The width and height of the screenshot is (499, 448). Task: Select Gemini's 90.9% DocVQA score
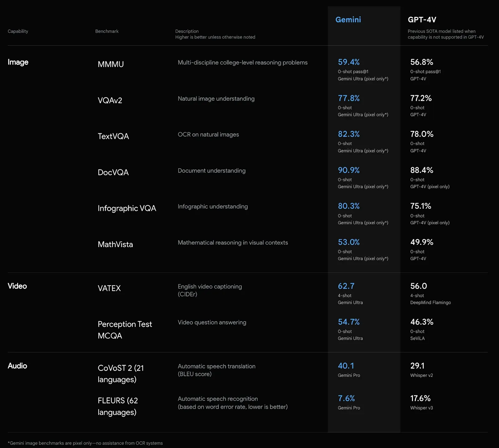(349, 170)
